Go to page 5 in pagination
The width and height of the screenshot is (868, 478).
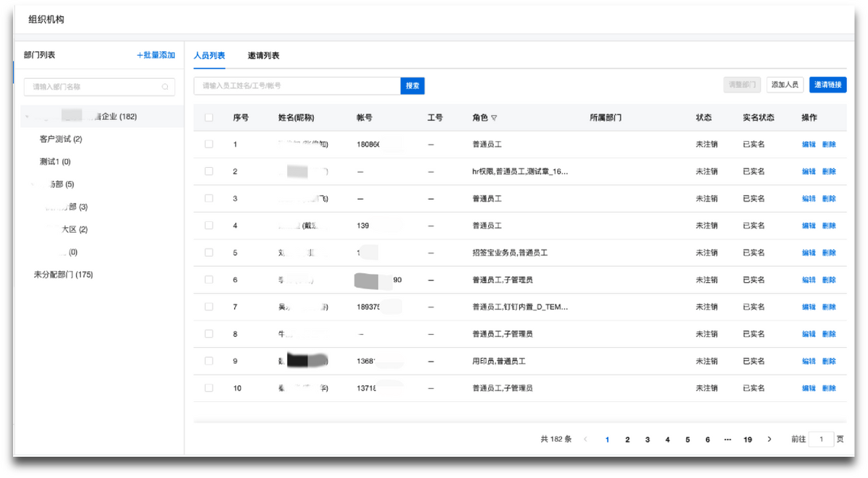pos(688,440)
